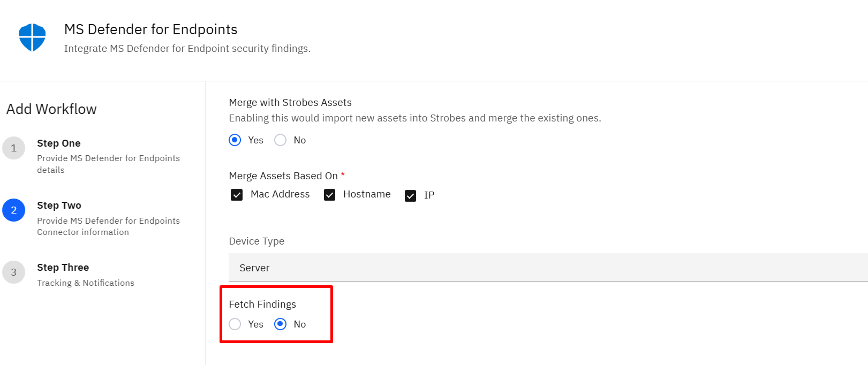The image size is (868, 365).
Task: Click the Add Workflow heading
Action: coord(51,109)
